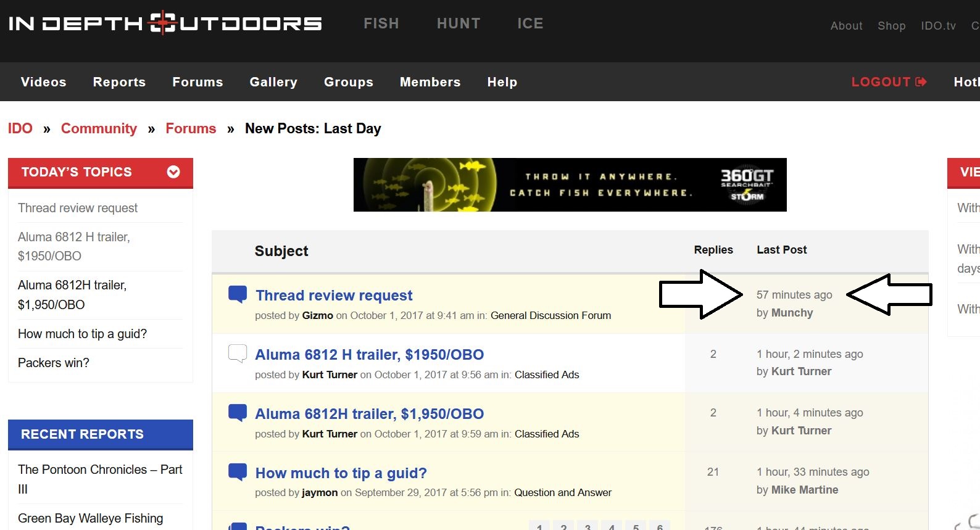Open the How much to tip a guid? topic title
Screen dimensions: 980x530
pyautogui.click(x=341, y=473)
